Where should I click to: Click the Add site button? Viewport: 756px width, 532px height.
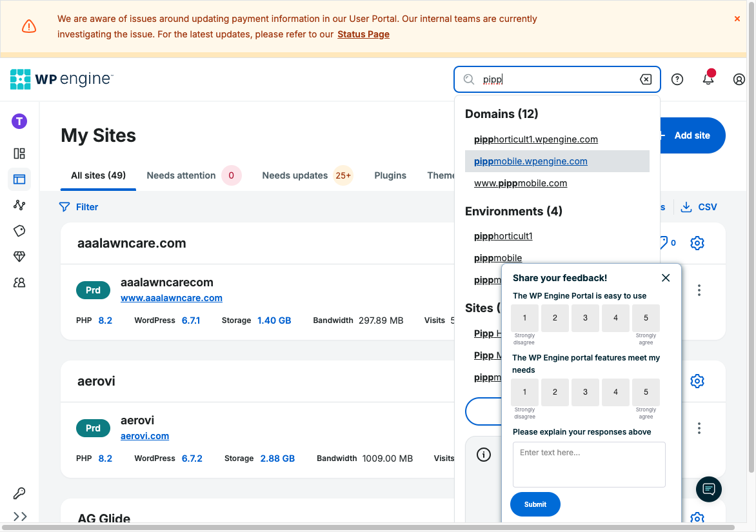[x=692, y=135]
